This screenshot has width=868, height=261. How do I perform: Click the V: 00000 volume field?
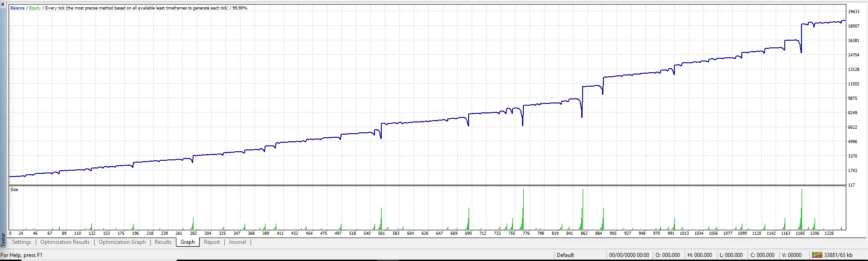coord(792,255)
